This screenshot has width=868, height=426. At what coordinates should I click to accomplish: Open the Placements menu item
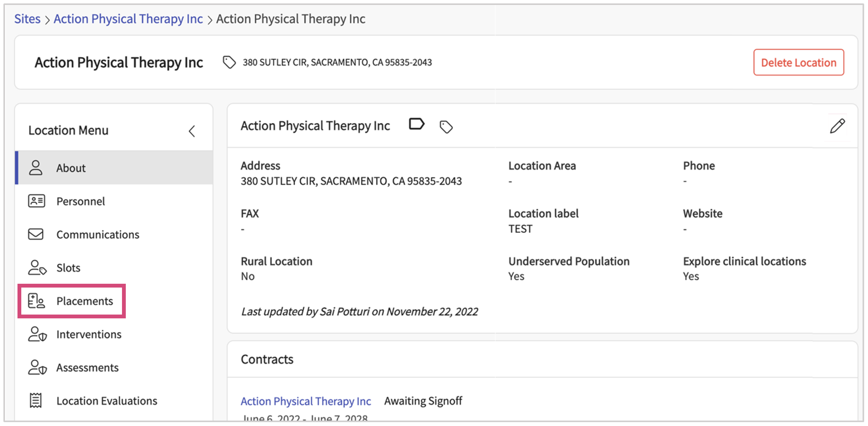84,301
